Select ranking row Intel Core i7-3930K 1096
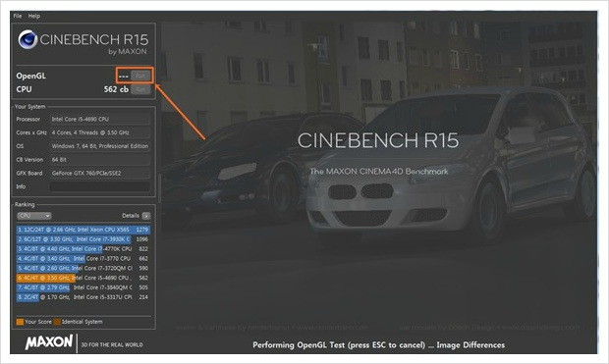609x364 pixels. [x=83, y=239]
